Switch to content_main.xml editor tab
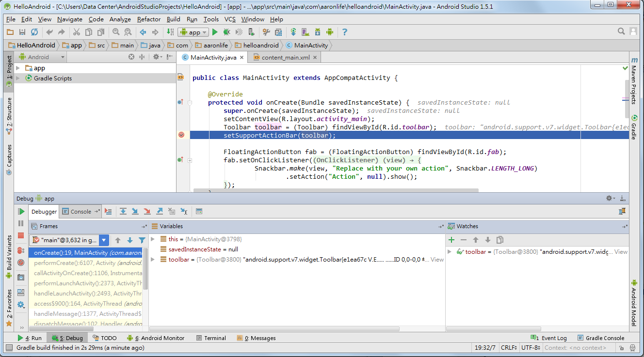Viewport: 644px width, 357px height. click(285, 57)
